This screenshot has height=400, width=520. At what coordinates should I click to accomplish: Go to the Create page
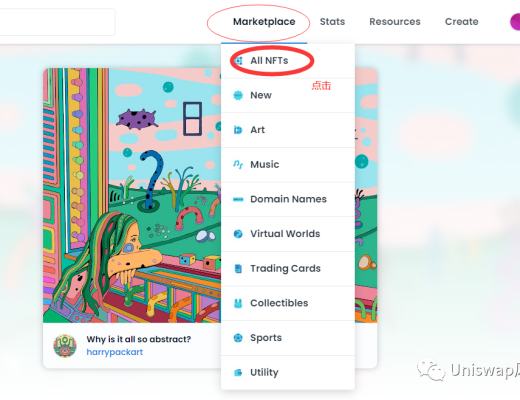462,22
